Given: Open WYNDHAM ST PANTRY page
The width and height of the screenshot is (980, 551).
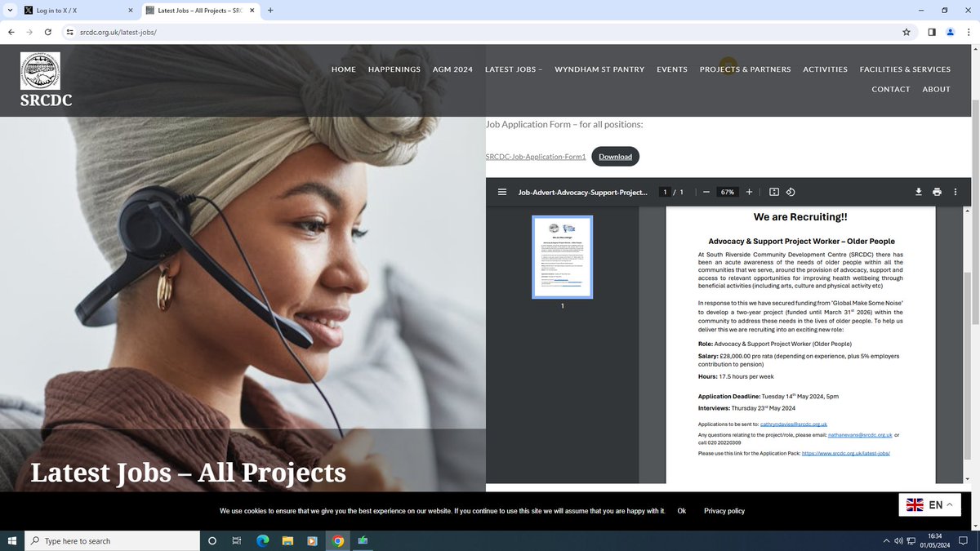Looking at the screenshot, I should (599, 69).
